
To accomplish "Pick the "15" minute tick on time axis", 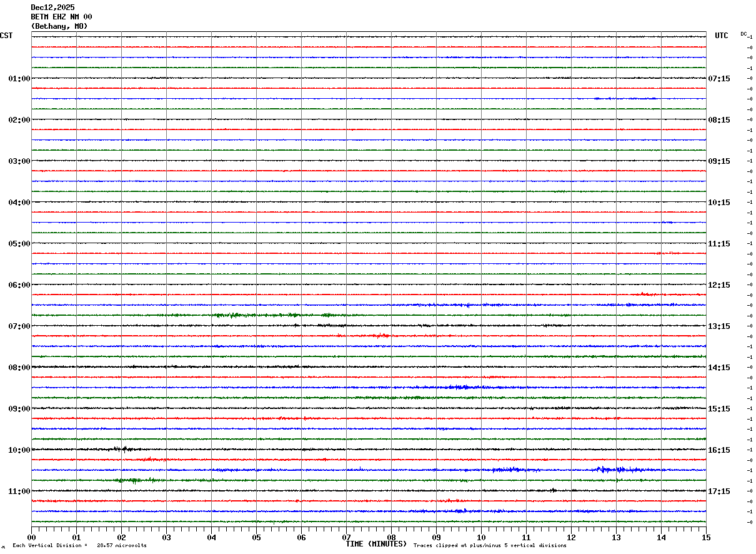I will [x=706, y=537].
